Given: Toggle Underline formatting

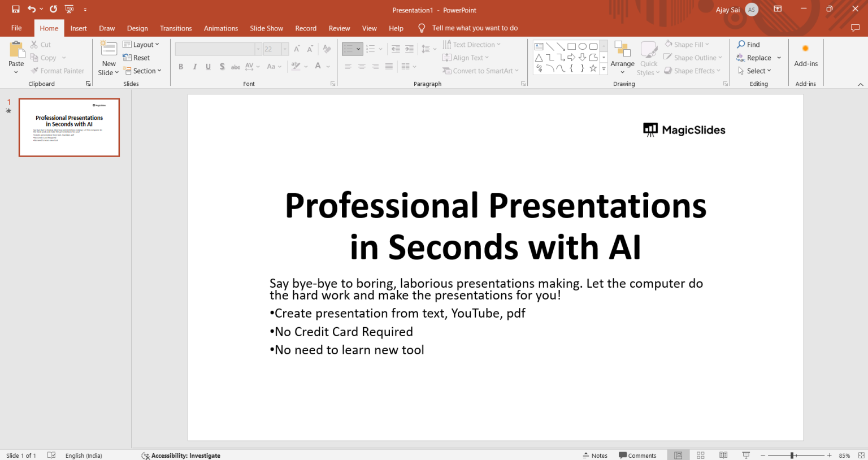Looking at the screenshot, I should 209,67.
